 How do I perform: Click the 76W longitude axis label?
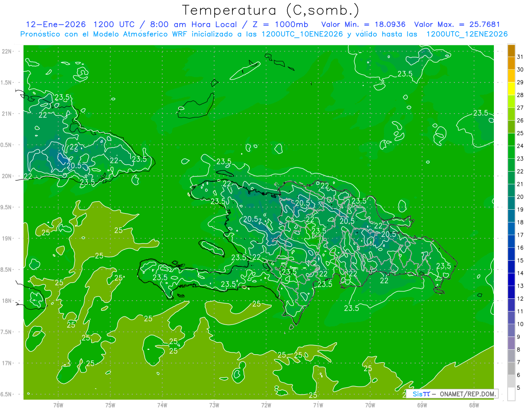click(x=58, y=405)
